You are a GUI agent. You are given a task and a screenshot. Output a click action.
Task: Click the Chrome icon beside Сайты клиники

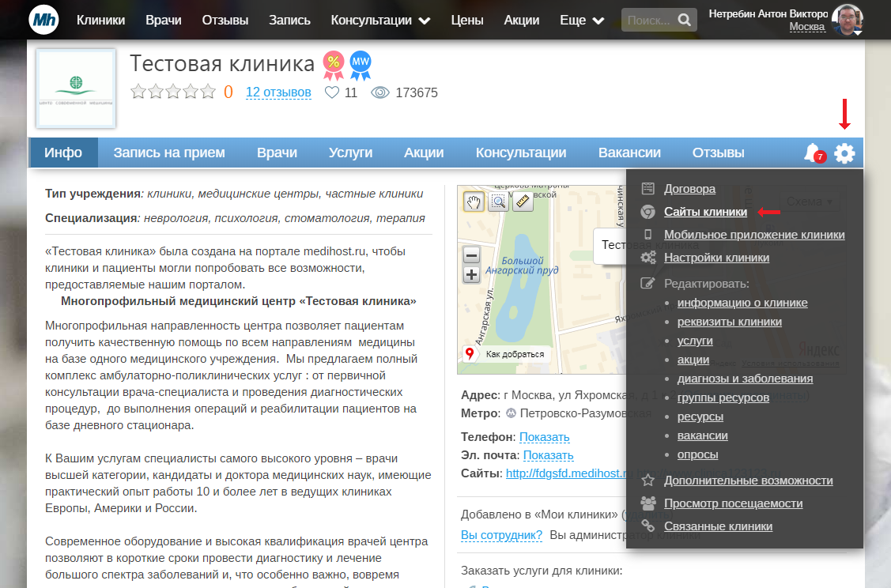647,212
